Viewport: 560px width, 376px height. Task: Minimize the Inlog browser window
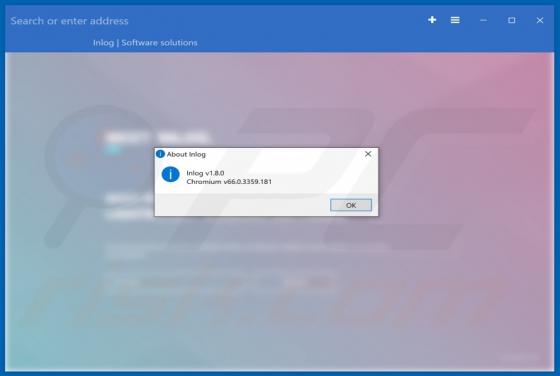click(x=483, y=20)
